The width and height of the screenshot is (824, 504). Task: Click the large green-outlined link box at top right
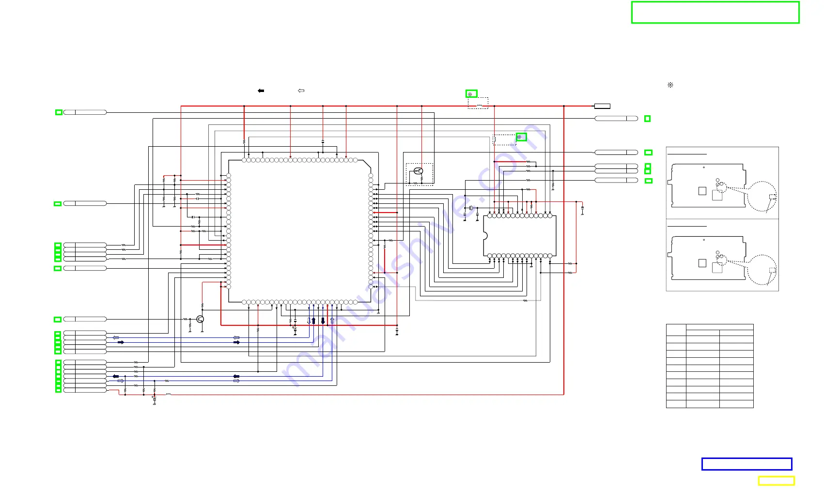(715, 13)
